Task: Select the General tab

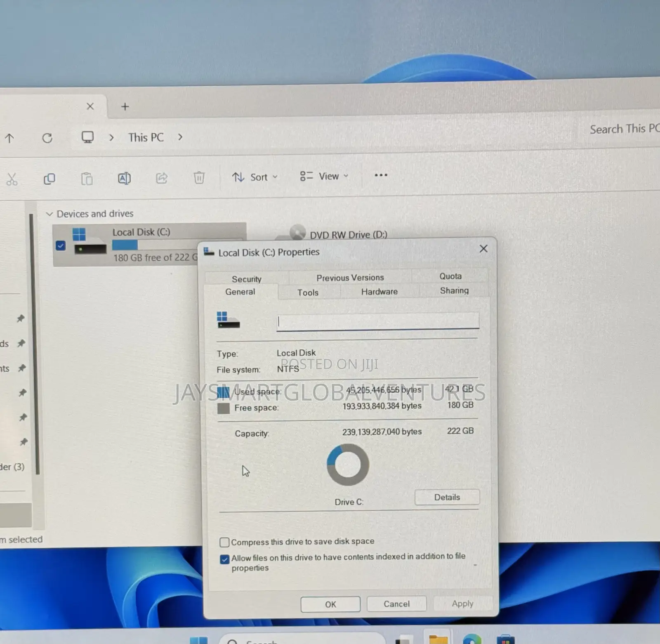Action: [240, 292]
